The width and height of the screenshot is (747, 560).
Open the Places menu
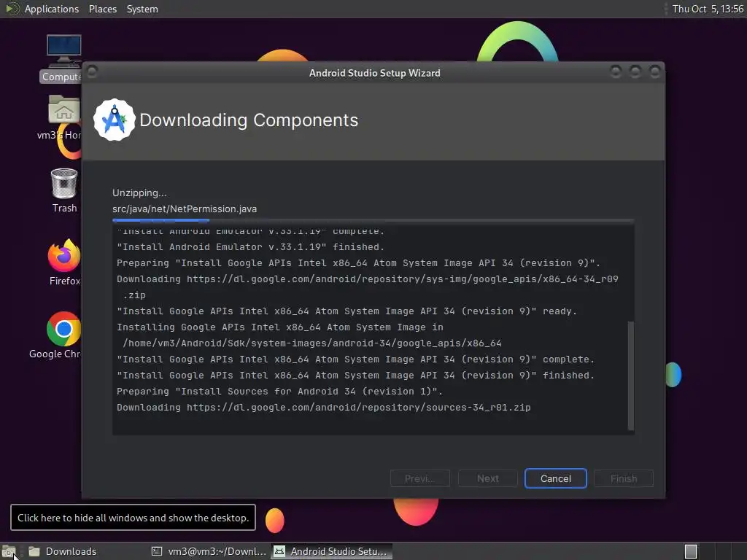[x=102, y=9]
